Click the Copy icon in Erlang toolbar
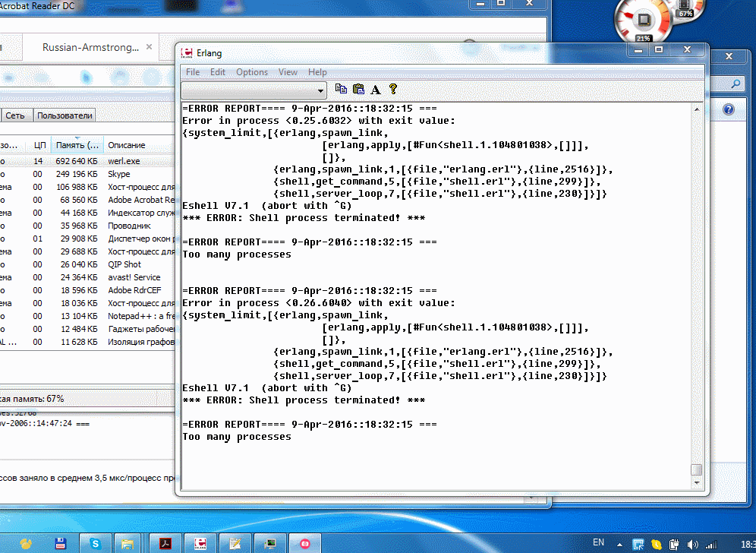The height and width of the screenshot is (553, 756). coord(341,89)
